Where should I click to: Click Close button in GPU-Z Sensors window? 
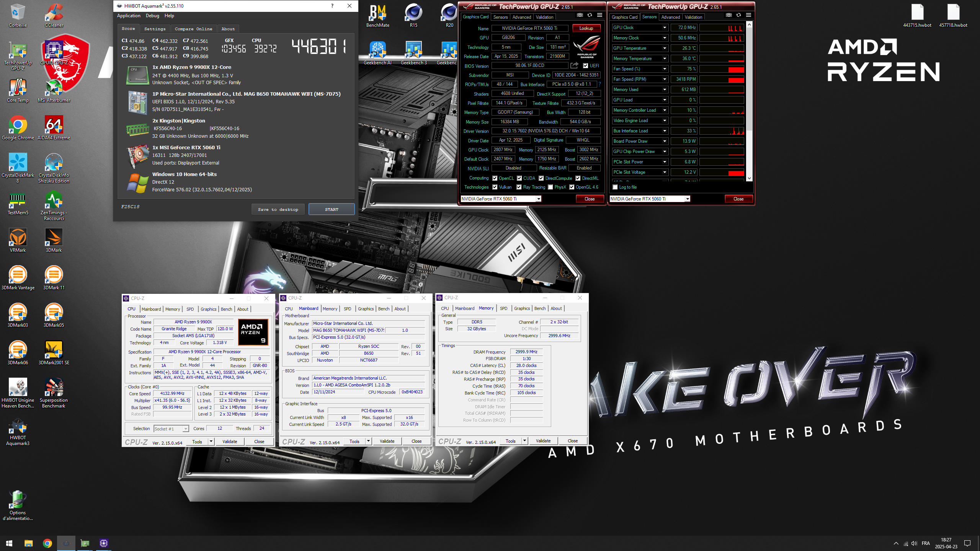point(738,199)
